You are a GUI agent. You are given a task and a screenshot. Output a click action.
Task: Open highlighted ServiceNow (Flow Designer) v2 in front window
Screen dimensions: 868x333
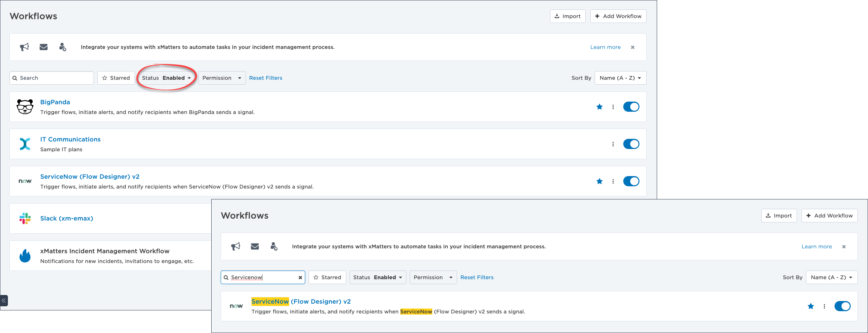301,301
